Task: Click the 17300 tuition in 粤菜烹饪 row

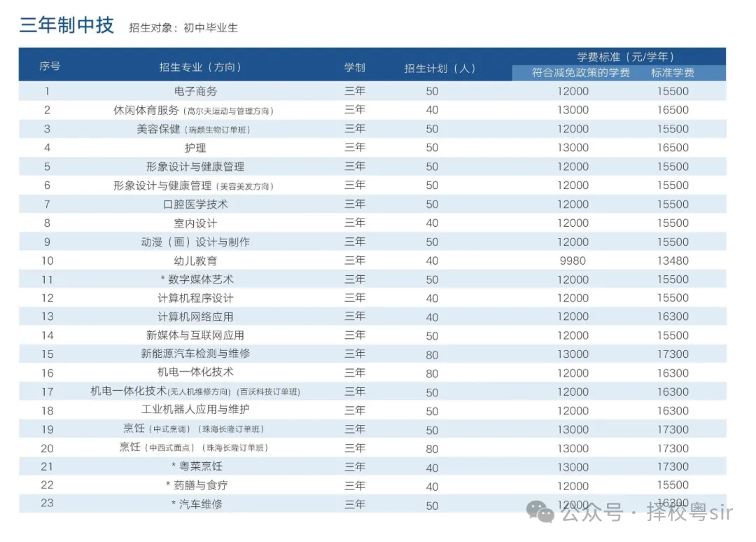Action: (x=673, y=466)
